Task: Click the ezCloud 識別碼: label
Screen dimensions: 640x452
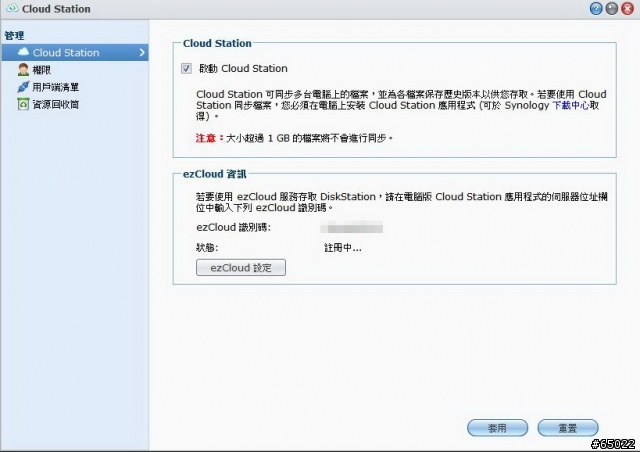Action: tap(233, 227)
